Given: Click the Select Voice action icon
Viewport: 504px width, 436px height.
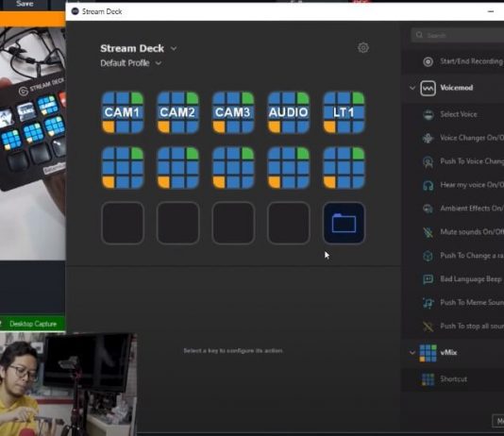Looking at the screenshot, I should (428, 114).
